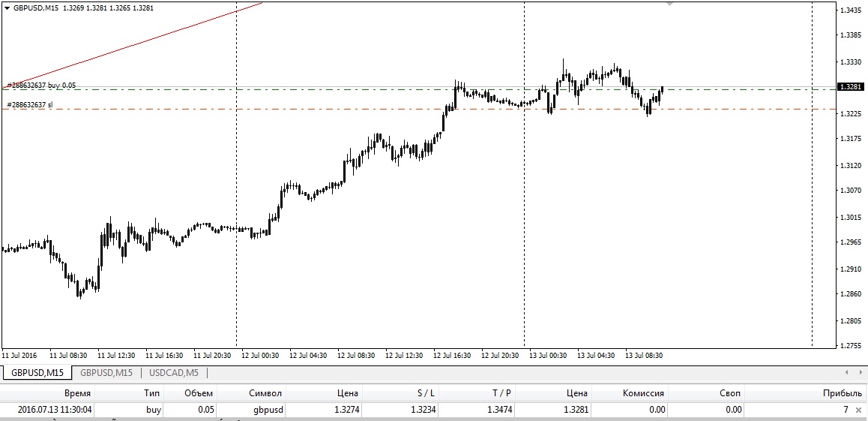Select the #288632637 sl stop loss line label
Image resolution: width=868 pixels, height=421 pixels.
[x=30, y=105]
